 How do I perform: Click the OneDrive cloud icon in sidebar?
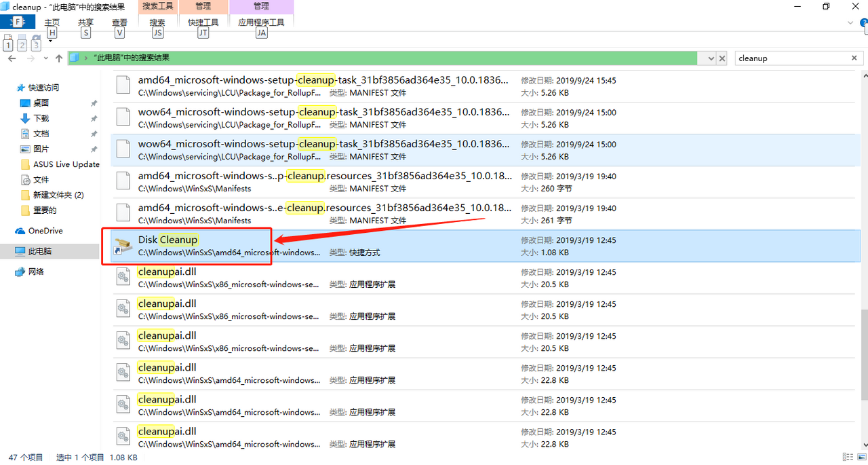click(x=20, y=231)
